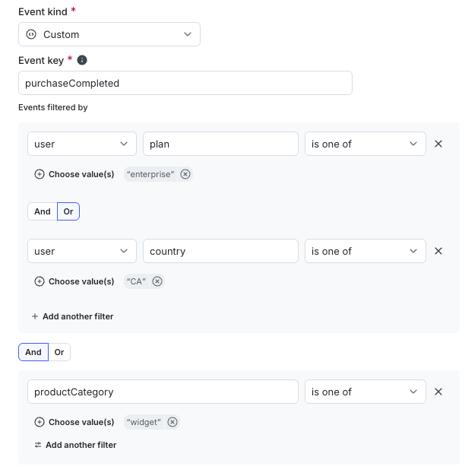
Task: Delete the plan filter row
Action: [x=438, y=144]
